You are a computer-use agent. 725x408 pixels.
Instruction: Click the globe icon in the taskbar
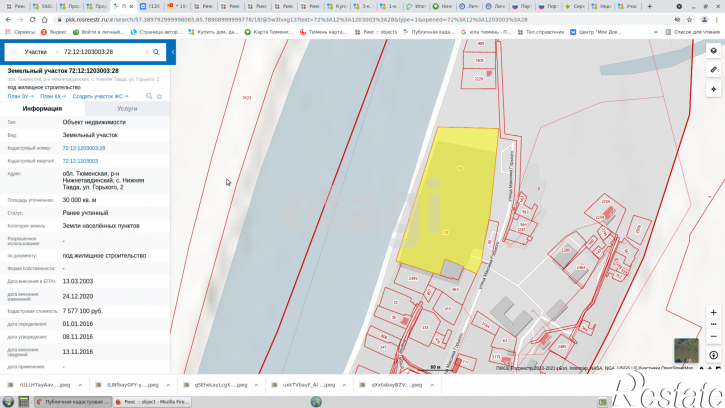[x=316, y=402]
